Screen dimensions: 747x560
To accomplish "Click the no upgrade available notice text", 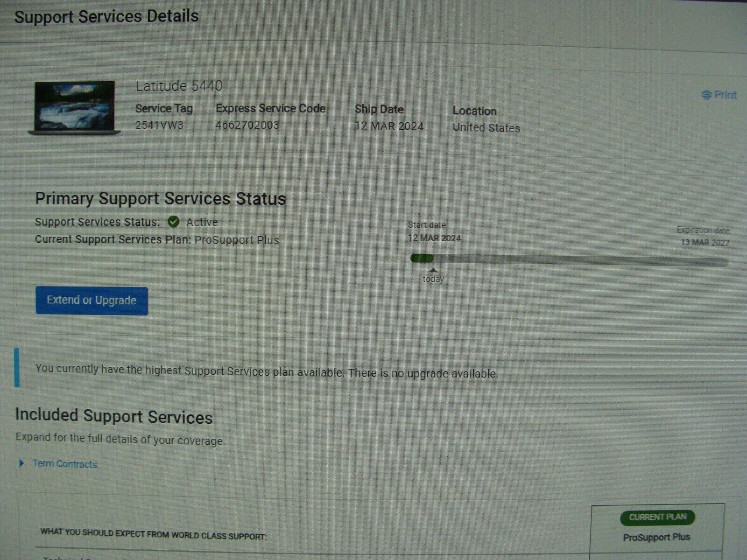I will tap(267, 371).
